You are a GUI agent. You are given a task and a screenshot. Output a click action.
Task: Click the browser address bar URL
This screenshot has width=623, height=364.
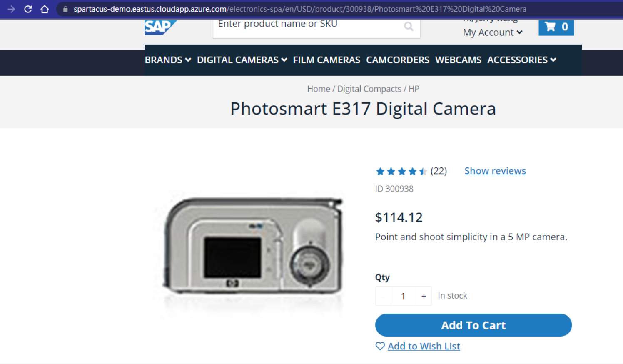tap(300, 9)
